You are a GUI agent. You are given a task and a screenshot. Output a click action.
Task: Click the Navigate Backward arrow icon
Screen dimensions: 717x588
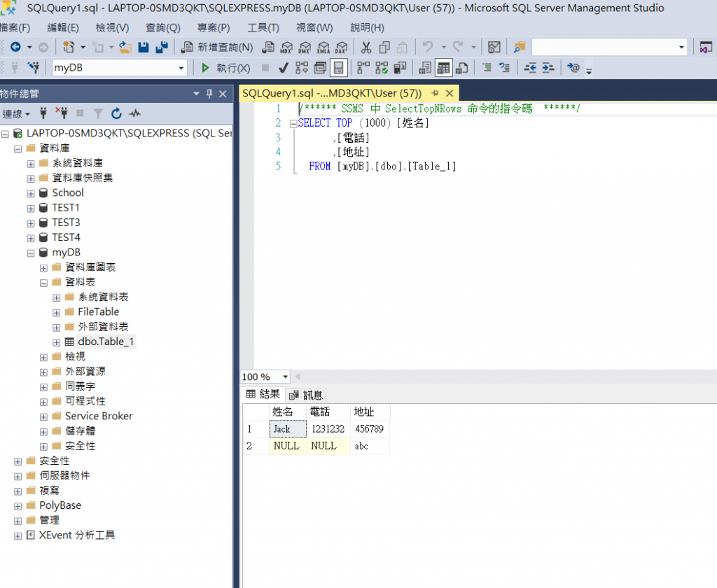tap(15, 47)
